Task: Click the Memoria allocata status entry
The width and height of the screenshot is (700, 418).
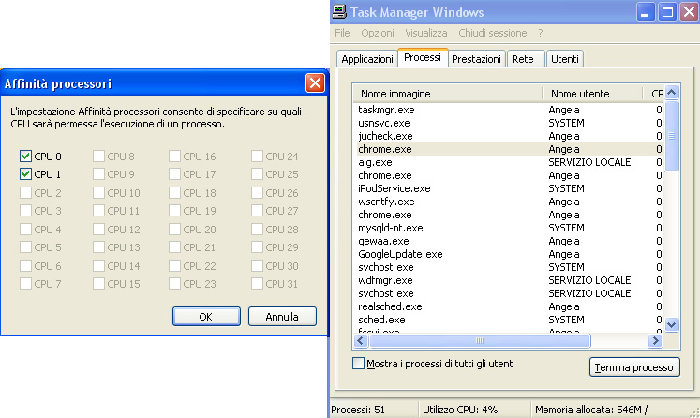Action: click(592, 409)
